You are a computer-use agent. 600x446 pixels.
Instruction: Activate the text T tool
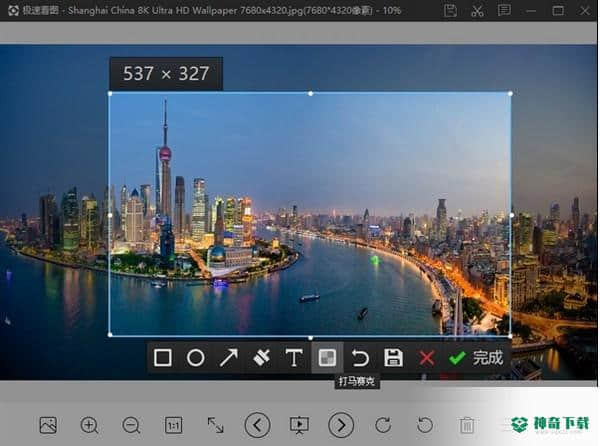(x=294, y=358)
